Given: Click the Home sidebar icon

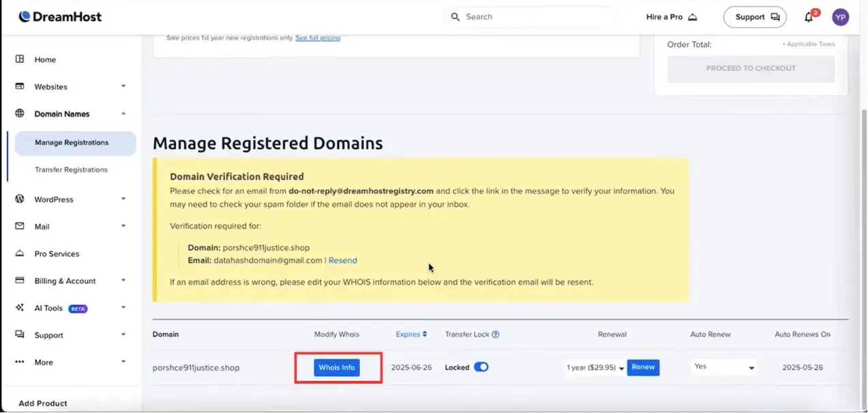Looking at the screenshot, I should point(20,59).
